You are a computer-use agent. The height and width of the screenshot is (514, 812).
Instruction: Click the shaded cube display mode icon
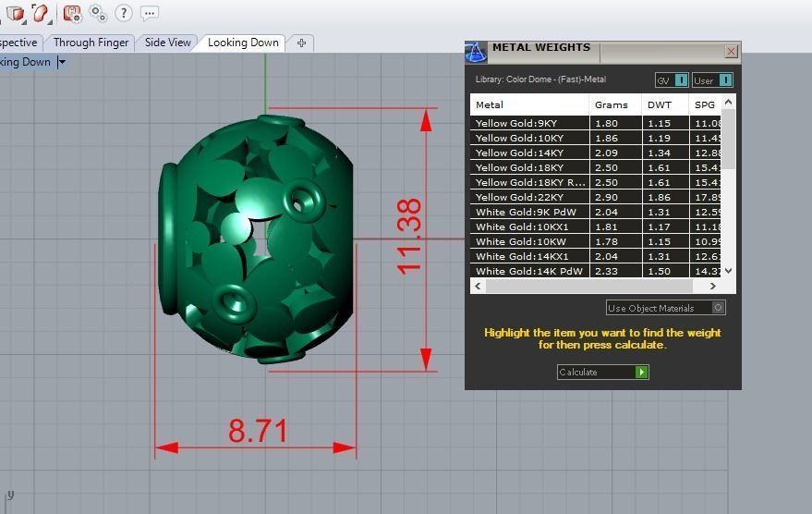[x=16, y=13]
